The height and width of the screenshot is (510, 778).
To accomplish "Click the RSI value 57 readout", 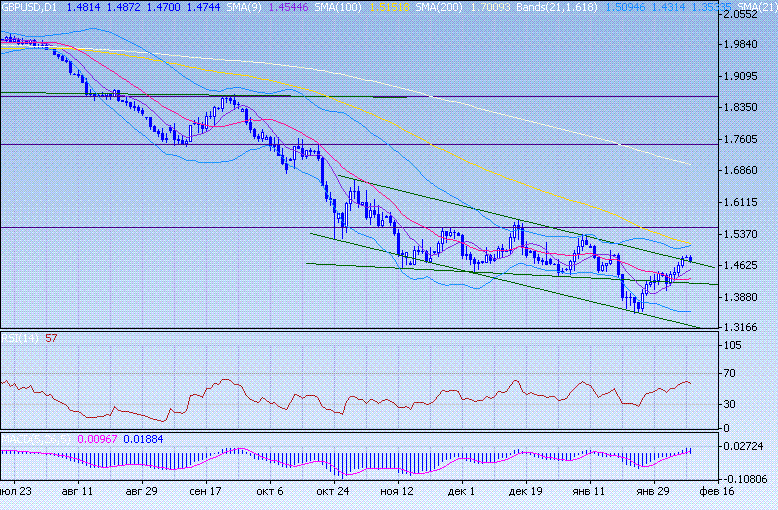I will pos(51,338).
